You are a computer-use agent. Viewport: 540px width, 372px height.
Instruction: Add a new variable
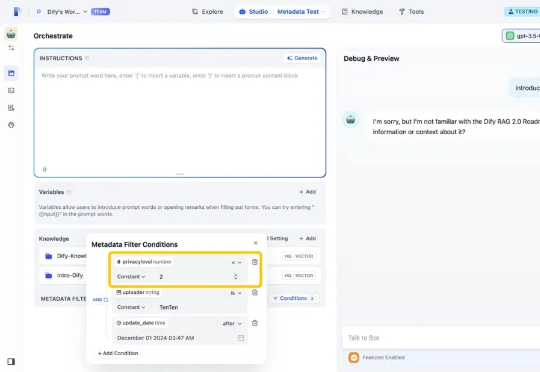[x=308, y=192]
